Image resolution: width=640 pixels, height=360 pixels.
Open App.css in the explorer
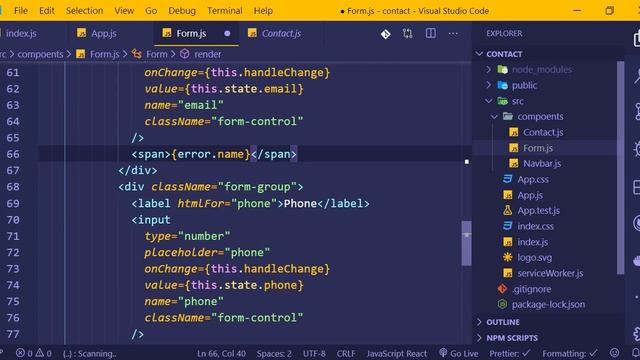click(533, 179)
